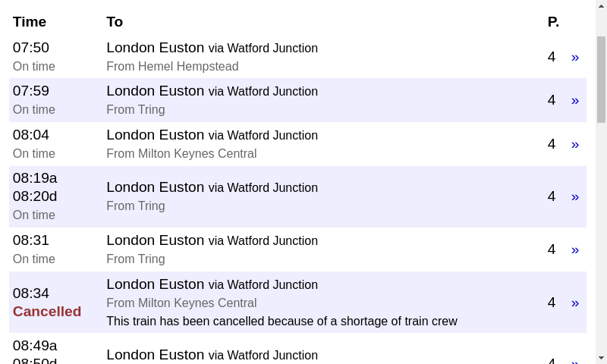Viewport: 607px width, 364px height.
Task: Click the red Cancelled status label
Action: coord(47,312)
